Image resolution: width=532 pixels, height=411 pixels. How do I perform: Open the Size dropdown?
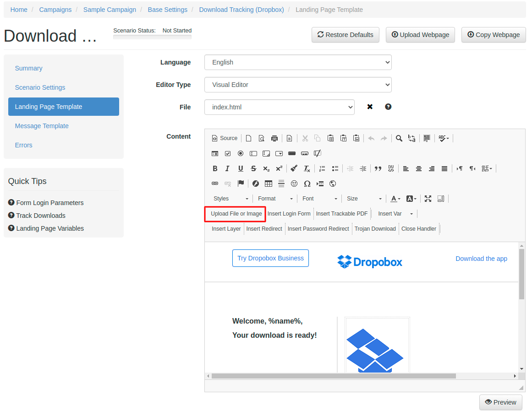pos(364,199)
